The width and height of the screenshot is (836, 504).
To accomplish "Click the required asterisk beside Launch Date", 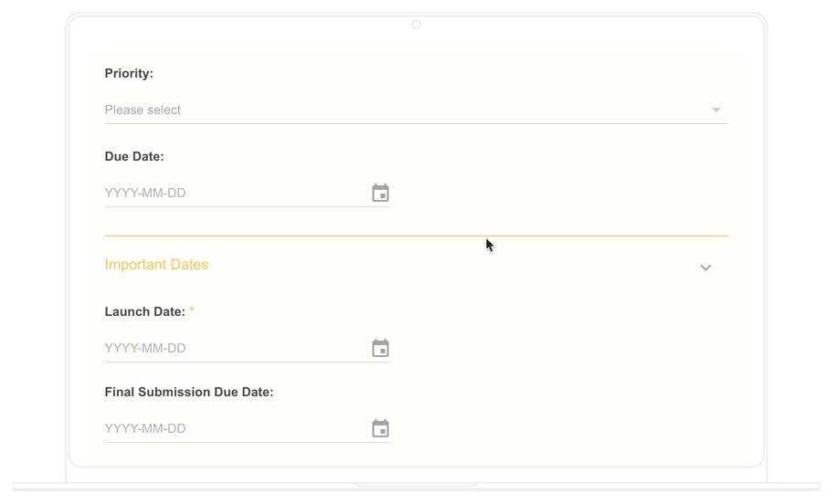I will point(192,310).
